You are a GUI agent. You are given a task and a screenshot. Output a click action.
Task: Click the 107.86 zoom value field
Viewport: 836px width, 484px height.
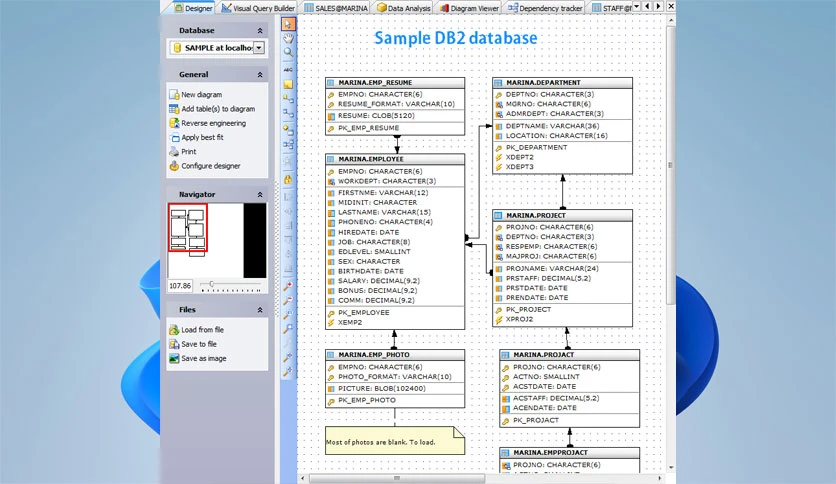coord(180,286)
